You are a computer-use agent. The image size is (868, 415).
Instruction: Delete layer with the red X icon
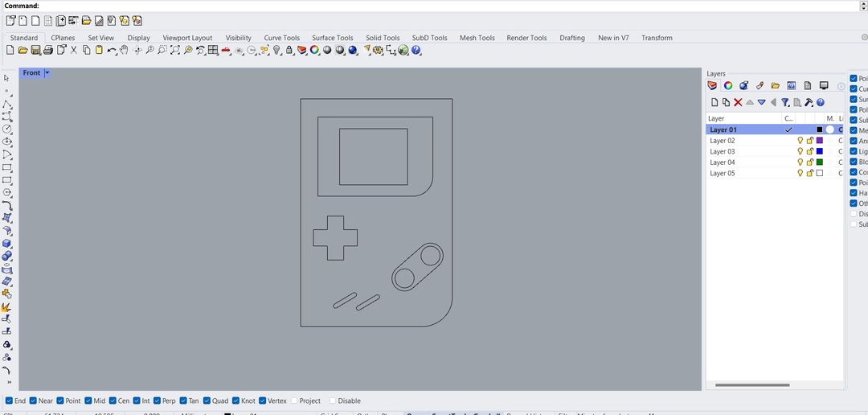point(738,102)
